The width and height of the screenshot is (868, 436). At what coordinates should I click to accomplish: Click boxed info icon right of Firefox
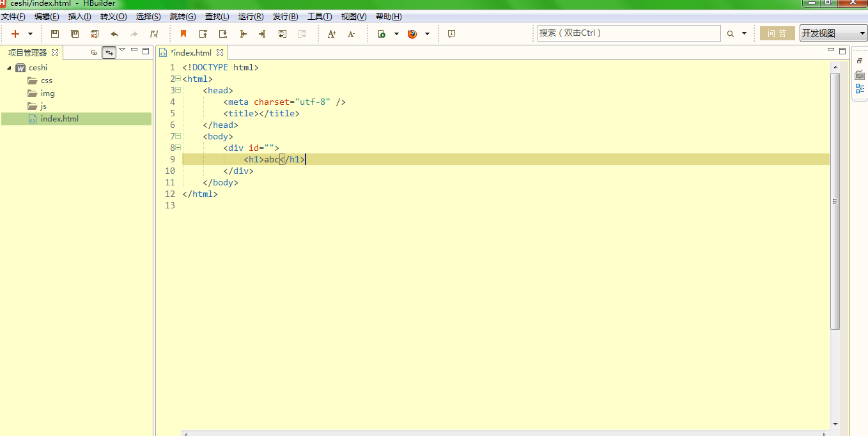[451, 34]
